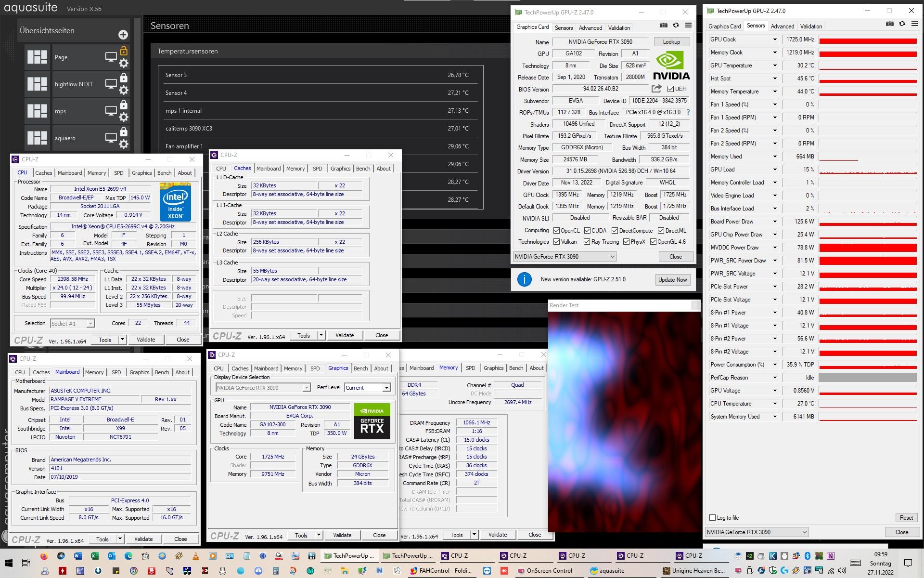The image size is (924, 578).
Task: Open the clock and date in taskbar
Action: pyautogui.click(x=881, y=563)
